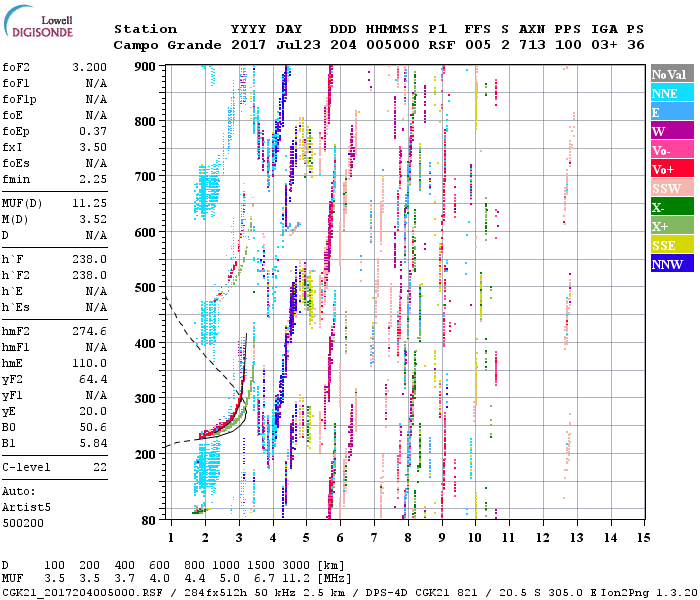Screen dimensions: 700x600
Task: Click the Campo Grande station name
Action: pos(167,45)
